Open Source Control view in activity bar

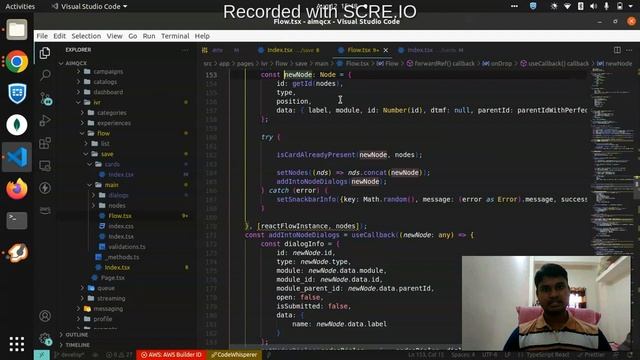tap(45, 98)
